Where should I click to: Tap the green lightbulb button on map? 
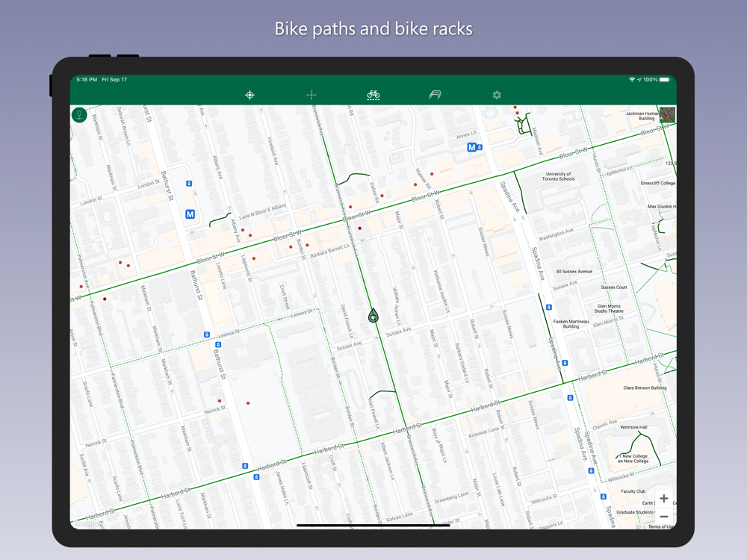[79, 115]
